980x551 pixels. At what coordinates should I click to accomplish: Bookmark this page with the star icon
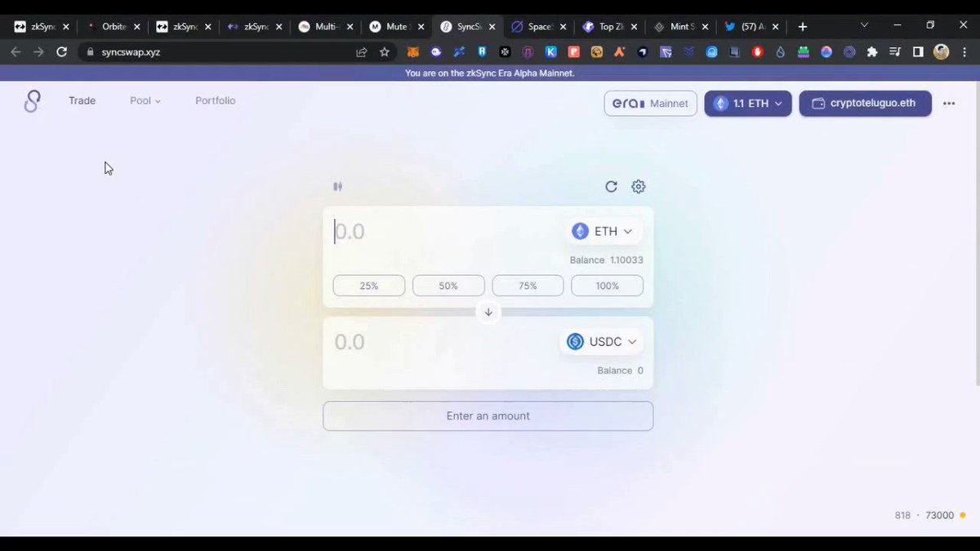(385, 51)
